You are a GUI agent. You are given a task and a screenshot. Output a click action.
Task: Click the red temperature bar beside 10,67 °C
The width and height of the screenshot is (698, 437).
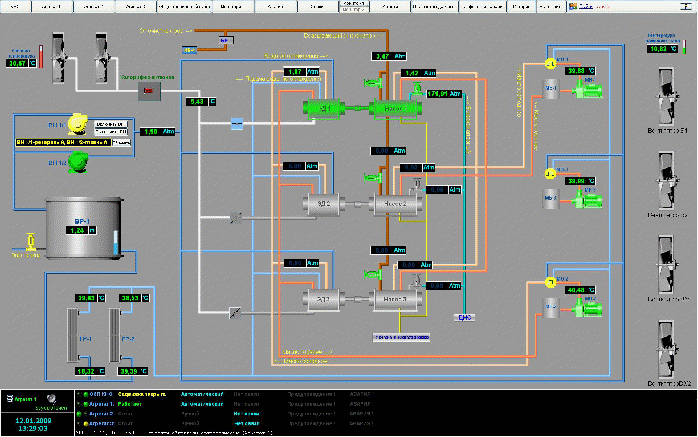(x=41, y=57)
